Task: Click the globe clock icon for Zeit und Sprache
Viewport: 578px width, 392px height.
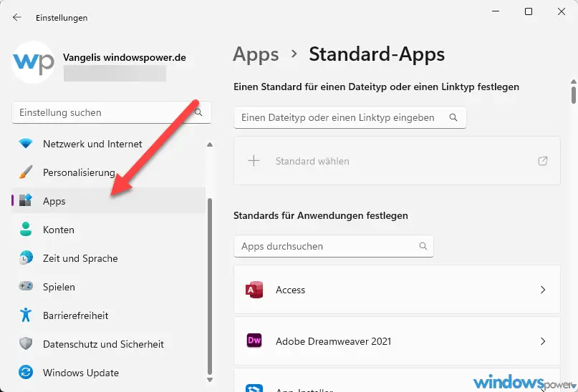Action: (x=26, y=258)
